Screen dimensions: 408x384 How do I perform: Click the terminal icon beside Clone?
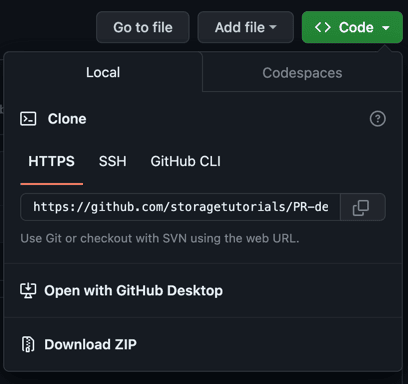point(28,119)
